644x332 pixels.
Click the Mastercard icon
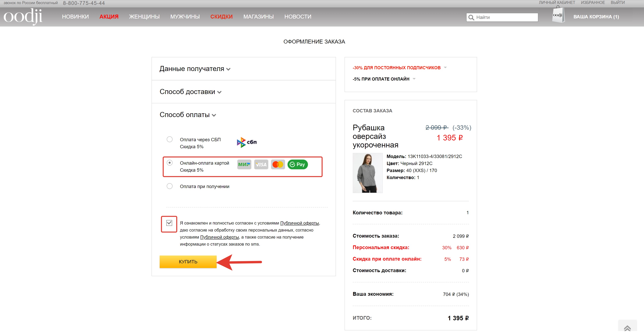[x=278, y=164]
